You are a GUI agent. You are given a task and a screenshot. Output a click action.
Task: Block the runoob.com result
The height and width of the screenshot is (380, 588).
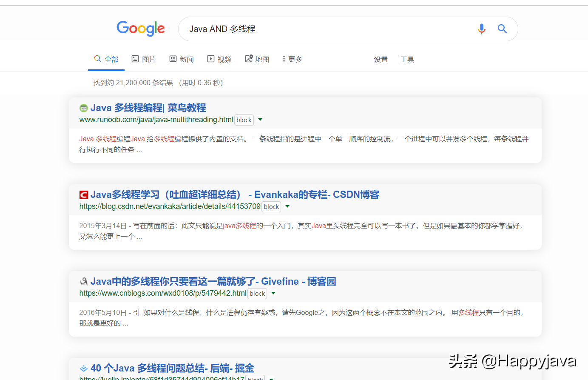coord(244,120)
